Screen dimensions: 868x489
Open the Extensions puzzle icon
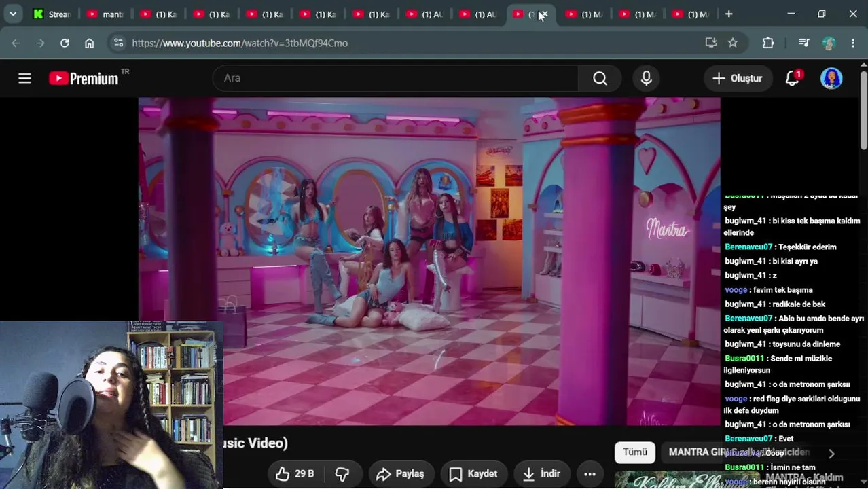(768, 43)
